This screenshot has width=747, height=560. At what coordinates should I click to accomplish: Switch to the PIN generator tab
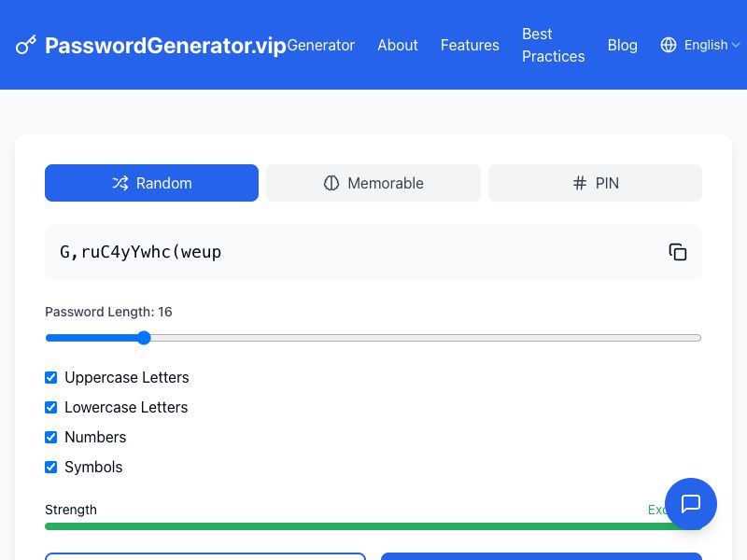pos(595,183)
